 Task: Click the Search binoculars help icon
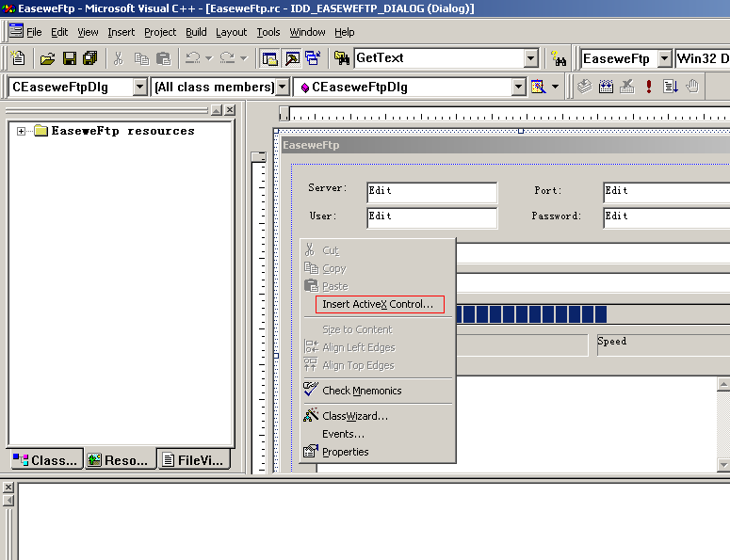click(559, 58)
